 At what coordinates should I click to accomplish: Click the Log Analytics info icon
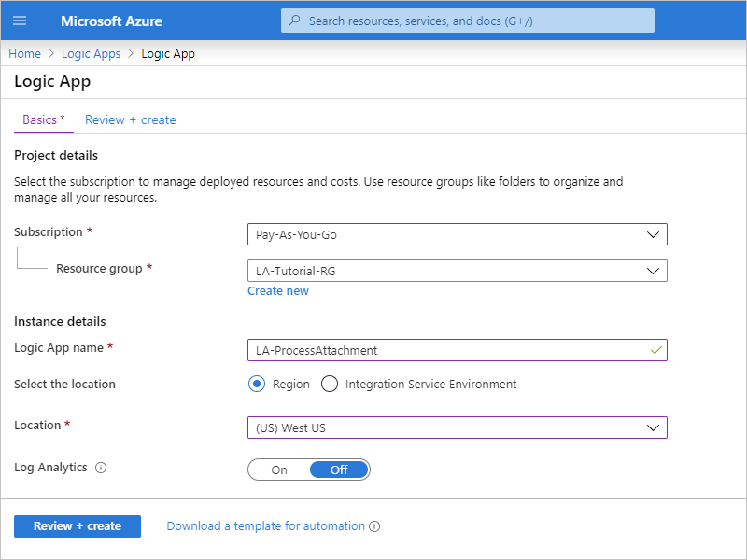101,469
